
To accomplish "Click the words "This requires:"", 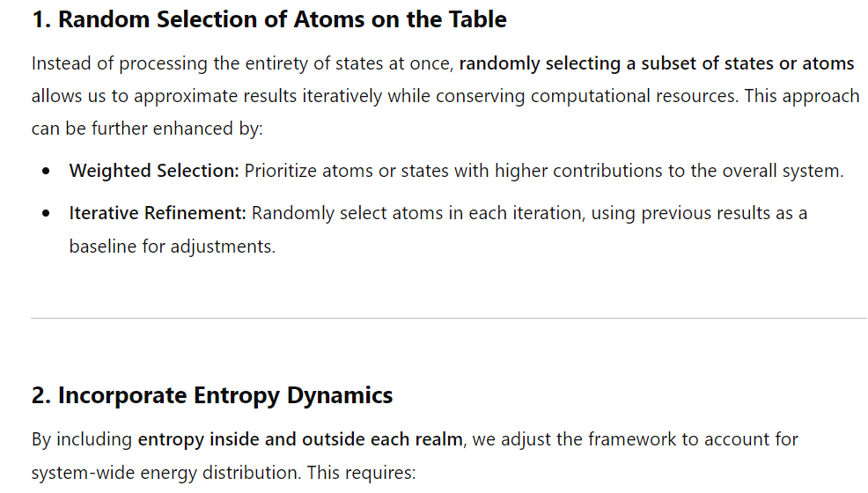I will 361,473.
